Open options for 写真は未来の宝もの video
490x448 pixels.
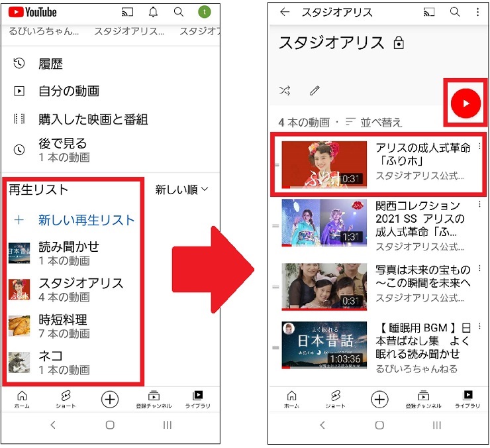click(x=479, y=268)
